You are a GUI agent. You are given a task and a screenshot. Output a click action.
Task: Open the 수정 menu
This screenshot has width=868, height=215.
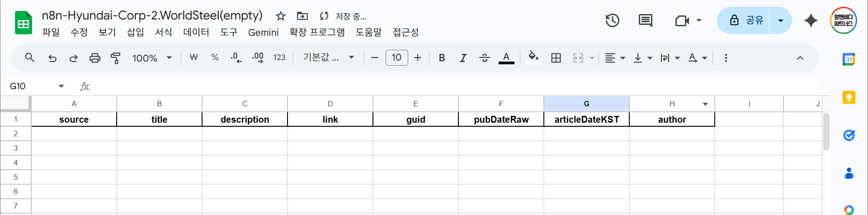pyautogui.click(x=79, y=32)
